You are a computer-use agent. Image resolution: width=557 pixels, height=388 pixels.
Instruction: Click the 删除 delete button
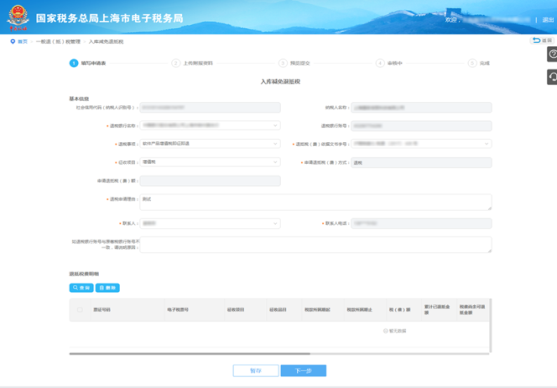(108, 288)
